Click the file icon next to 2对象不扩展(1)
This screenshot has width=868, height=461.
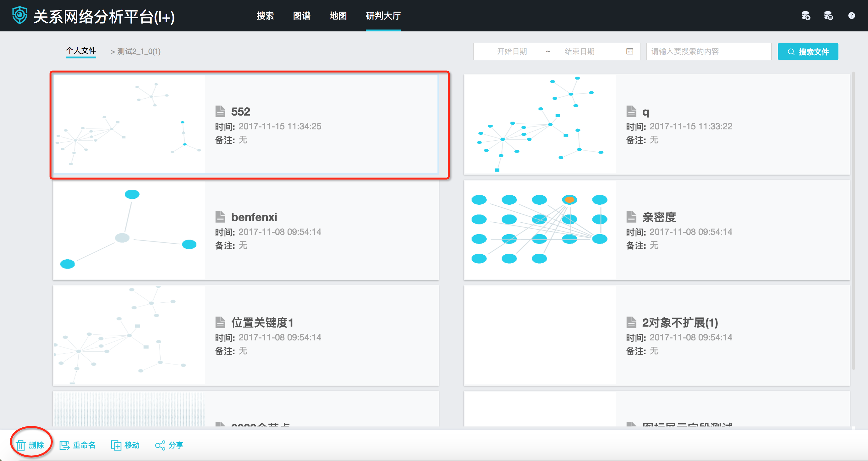[x=631, y=322]
